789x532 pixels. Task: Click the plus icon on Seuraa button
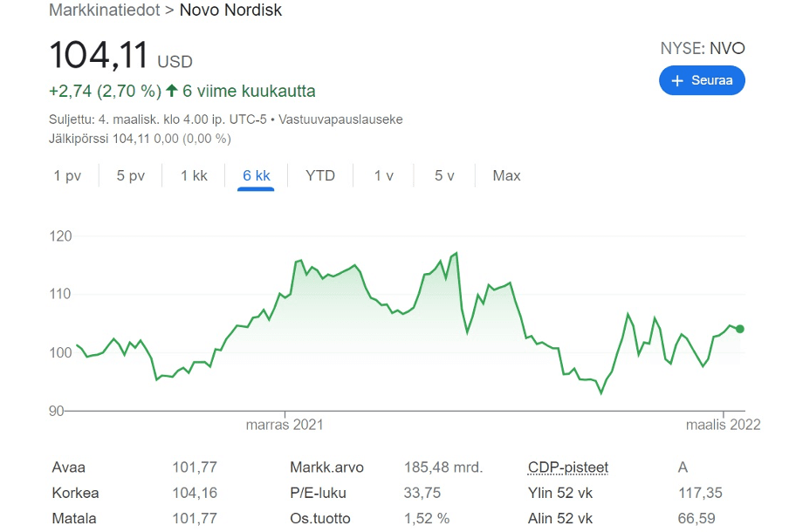tap(677, 80)
